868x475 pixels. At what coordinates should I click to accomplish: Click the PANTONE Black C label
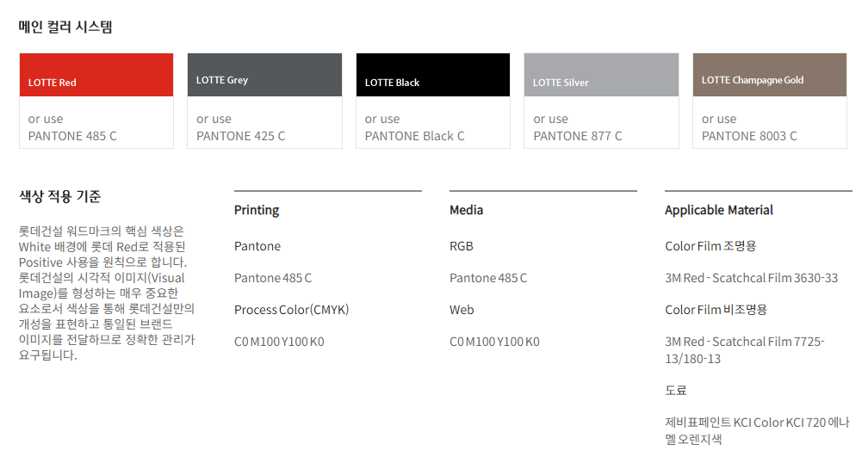click(x=414, y=136)
